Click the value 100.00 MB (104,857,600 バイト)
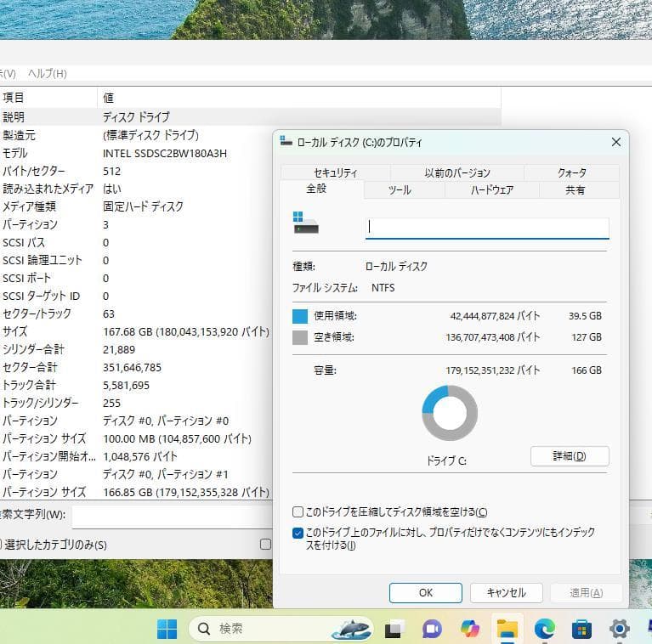 (x=177, y=438)
